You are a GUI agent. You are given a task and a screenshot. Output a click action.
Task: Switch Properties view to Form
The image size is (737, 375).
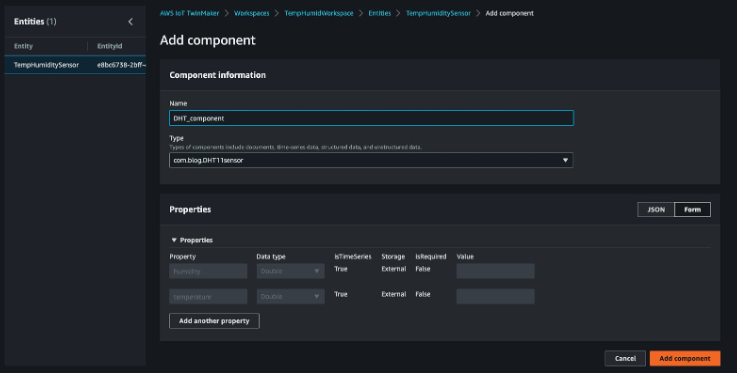pos(692,210)
